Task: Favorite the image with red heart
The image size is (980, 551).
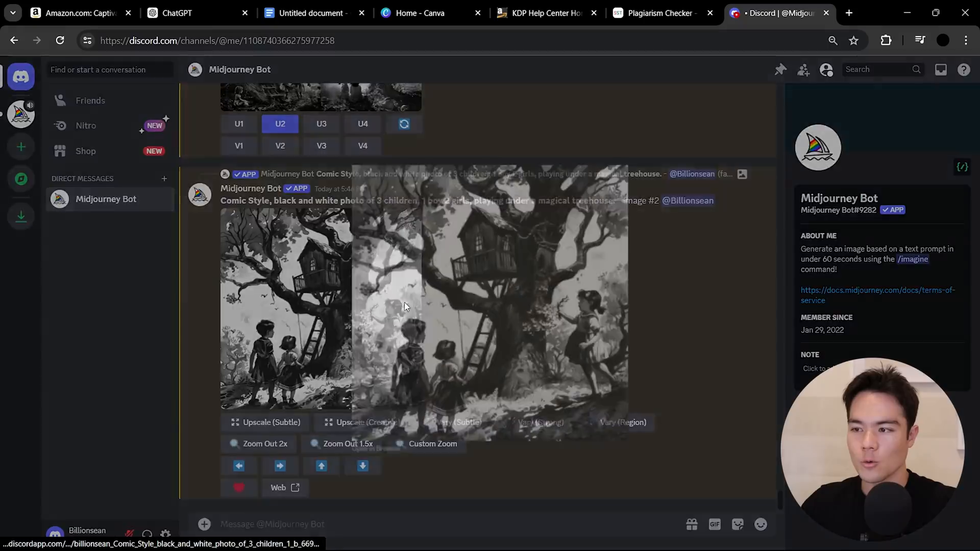Action: click(239, 488)
